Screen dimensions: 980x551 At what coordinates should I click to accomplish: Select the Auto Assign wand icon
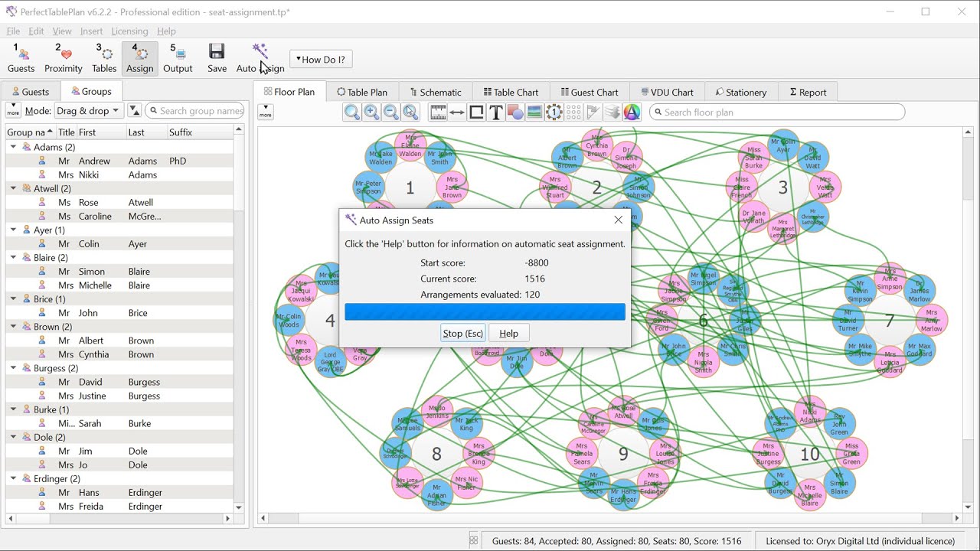coord(260,52)
